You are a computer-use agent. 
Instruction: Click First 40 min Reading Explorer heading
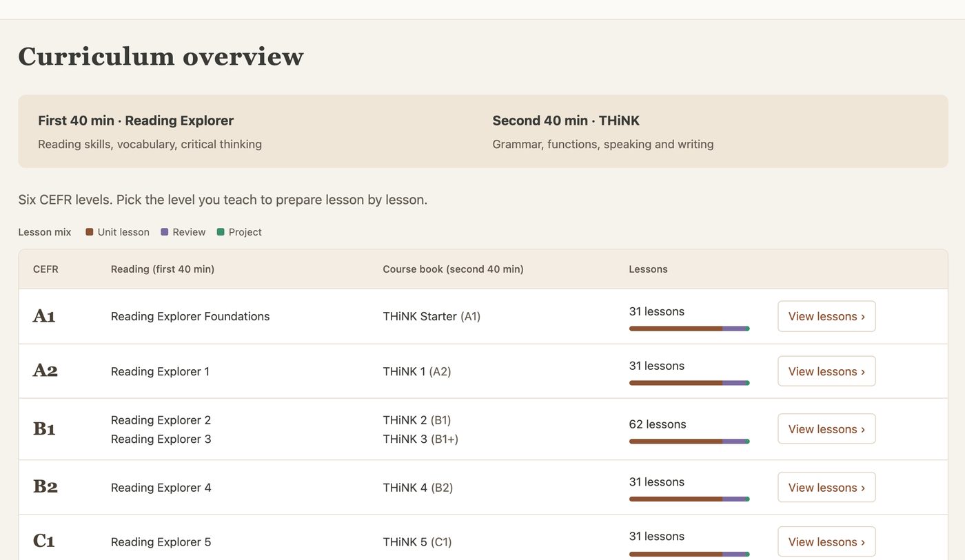[136, 121]
